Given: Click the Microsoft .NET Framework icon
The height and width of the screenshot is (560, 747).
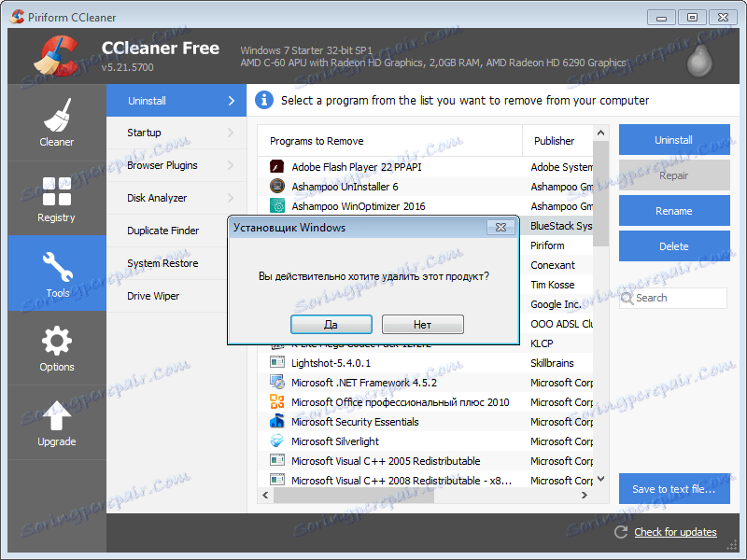Looking at the screenshot, I should tap(276, 382).
